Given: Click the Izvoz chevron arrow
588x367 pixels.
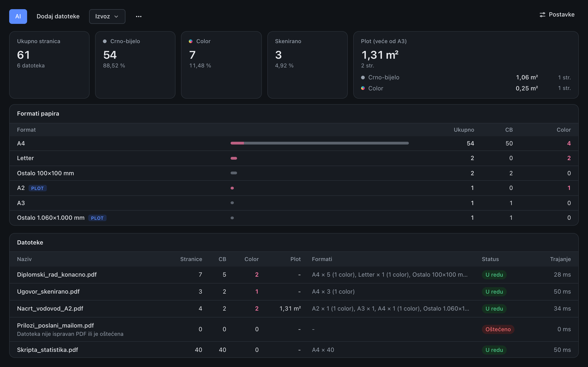Looking at the screenshot, I should 116,17.
